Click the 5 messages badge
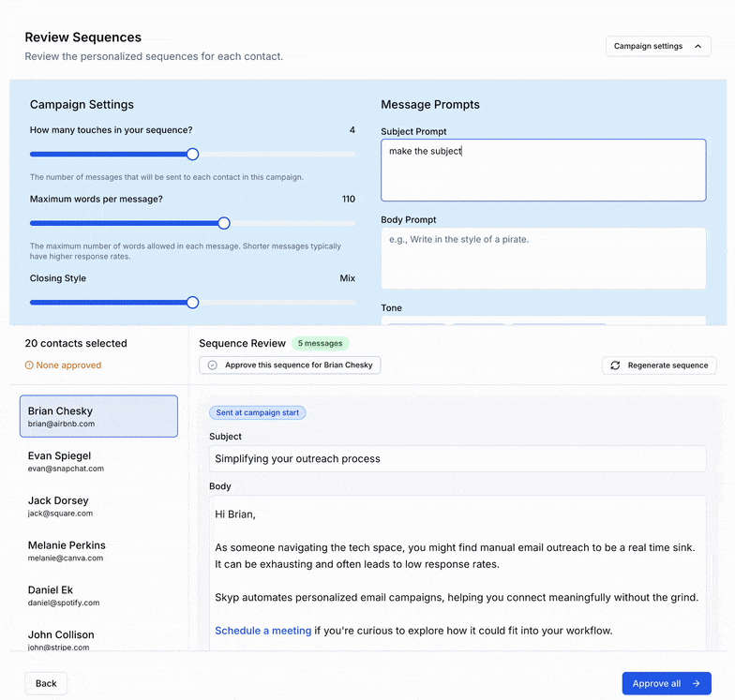Image resolution: width=735 pixels, height=700 pixels. pos(320,344)
